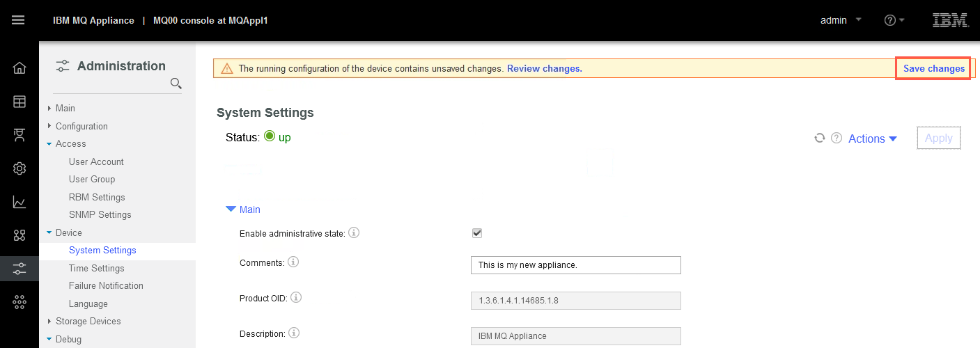Select the Administration sliders icon in sidebar
This screenshot has height=348, width=980.
[20, 268]
